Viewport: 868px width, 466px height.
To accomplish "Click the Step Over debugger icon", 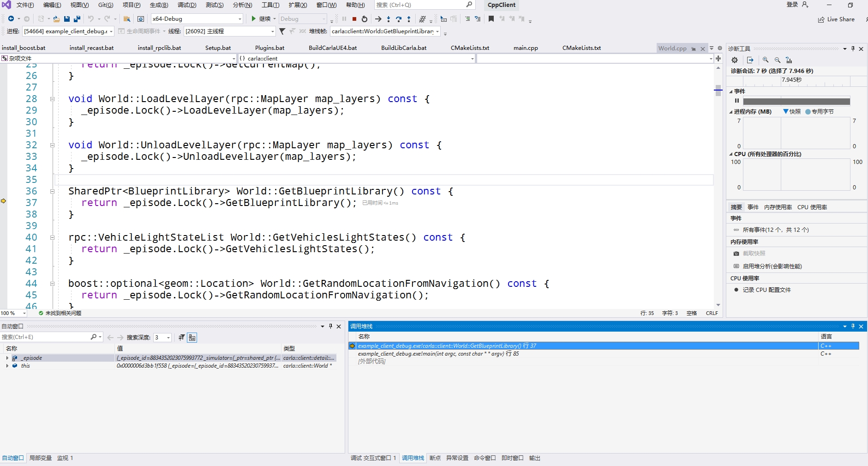I will (x=399, y=19).
